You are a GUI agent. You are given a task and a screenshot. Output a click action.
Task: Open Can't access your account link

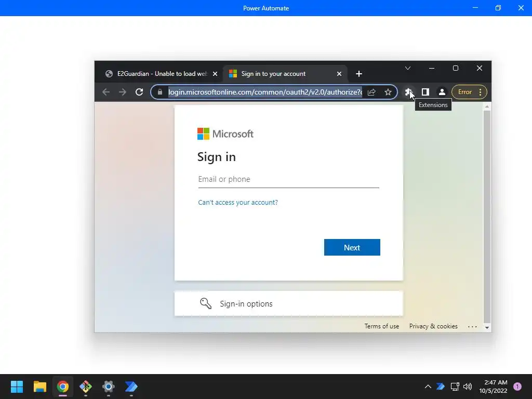pyautogui.click(x=238, y=202)
